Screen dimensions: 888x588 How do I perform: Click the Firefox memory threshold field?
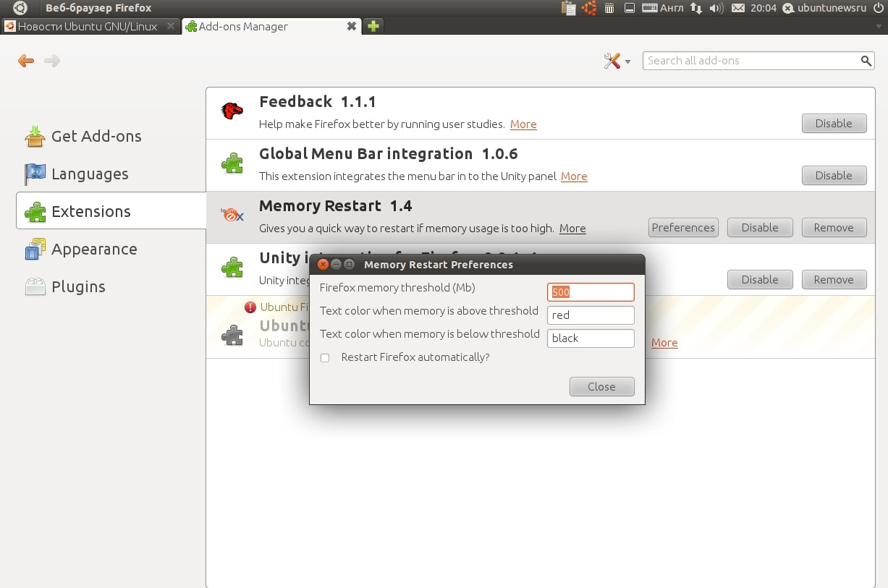tap(591, 292)
